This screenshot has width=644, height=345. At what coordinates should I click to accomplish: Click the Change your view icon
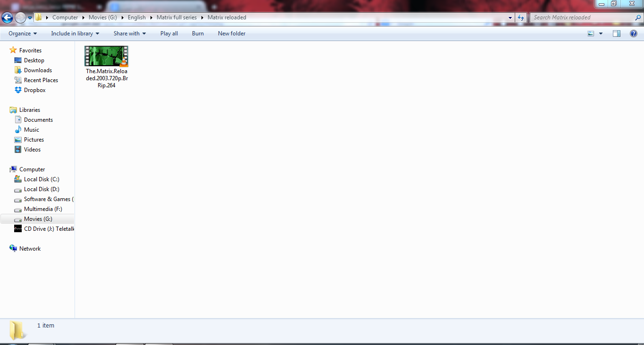coord(591,34)
